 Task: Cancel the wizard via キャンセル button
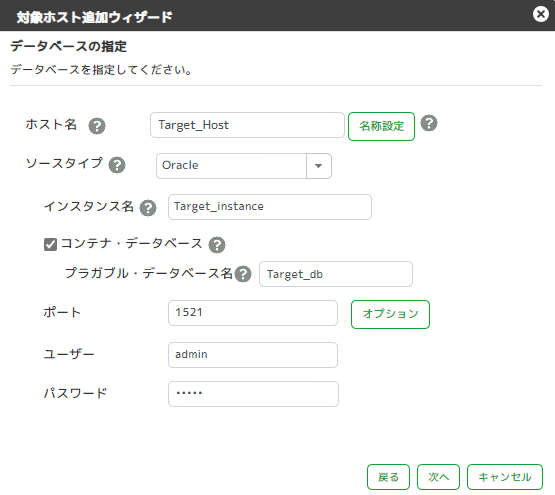505,477
